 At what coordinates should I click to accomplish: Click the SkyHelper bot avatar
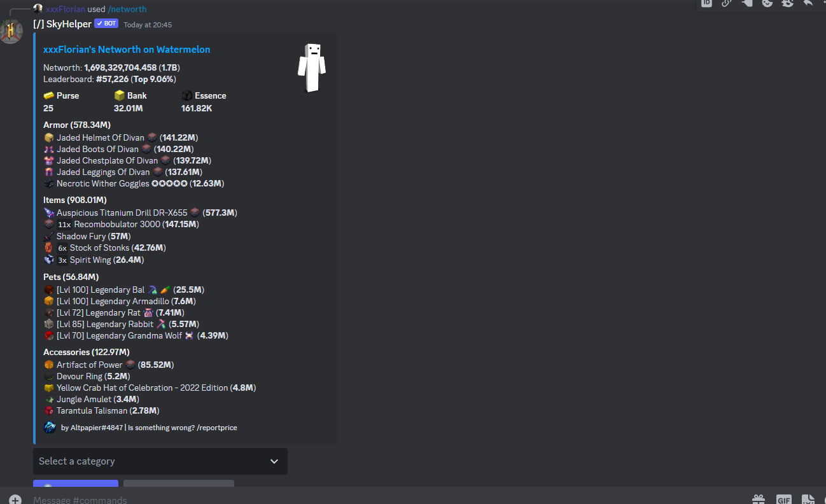[x=11, y=31]
